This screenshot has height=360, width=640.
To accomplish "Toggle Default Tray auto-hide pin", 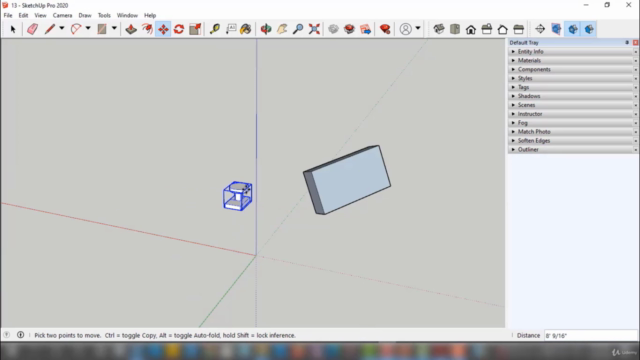I will (x=627, y=42).
